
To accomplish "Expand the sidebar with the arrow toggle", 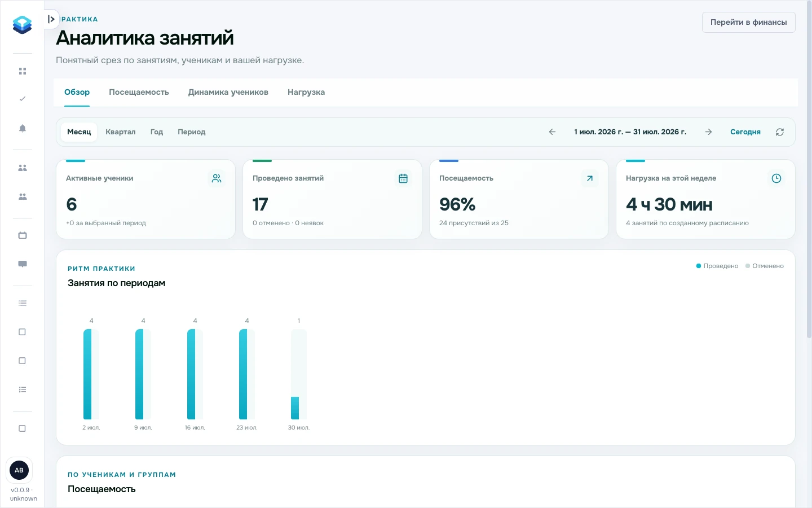I will (51, 19).
